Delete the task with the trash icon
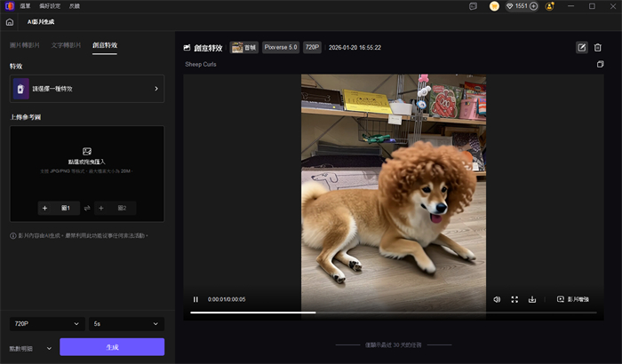Image resolution: width=622 pixels, height=364 pixels. (x=598, y=48)
